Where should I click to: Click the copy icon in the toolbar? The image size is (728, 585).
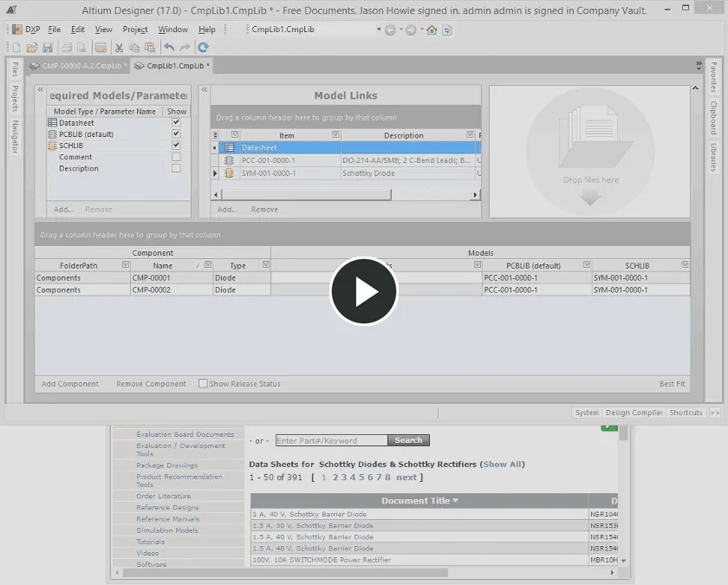[134, 48]
